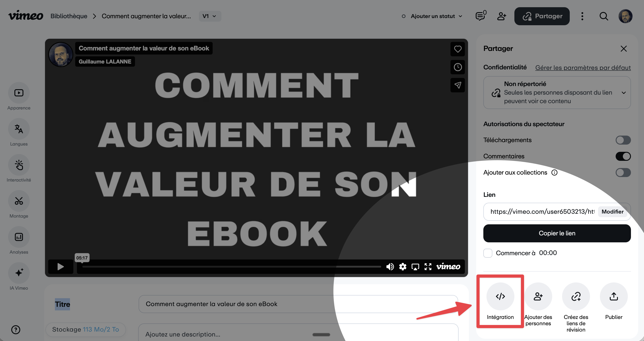
Task: Enable the Téléchargements toggle
Action: click(623, 140)
